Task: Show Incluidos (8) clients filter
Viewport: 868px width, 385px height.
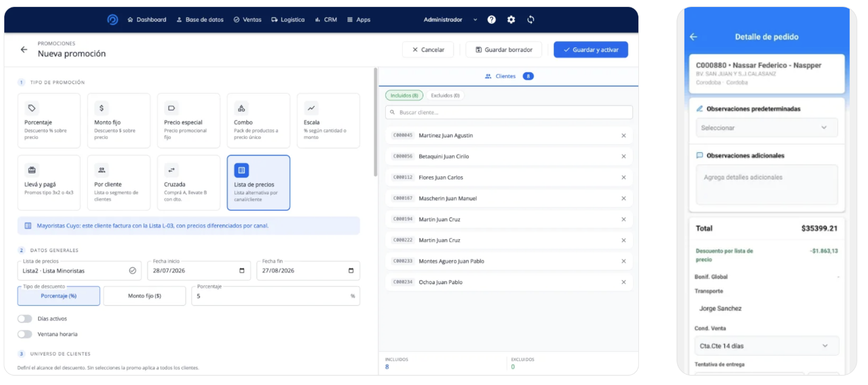Action: (404, 95)
